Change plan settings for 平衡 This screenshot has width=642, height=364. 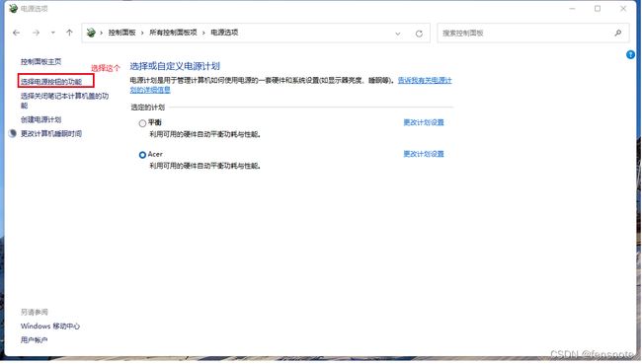pos(424,122)
